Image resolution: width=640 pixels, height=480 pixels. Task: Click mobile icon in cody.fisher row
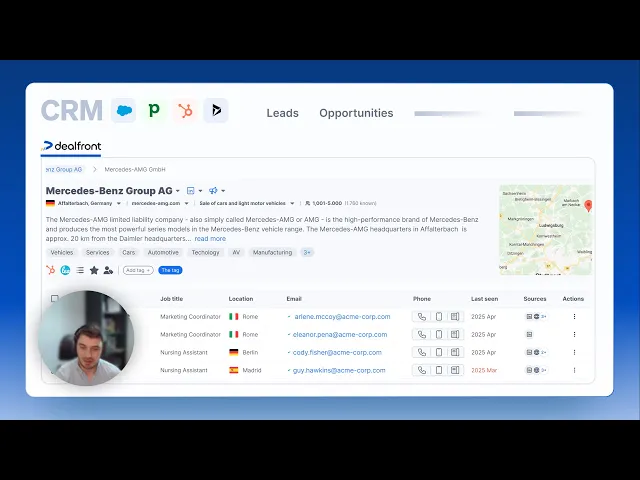click(439, 352)
